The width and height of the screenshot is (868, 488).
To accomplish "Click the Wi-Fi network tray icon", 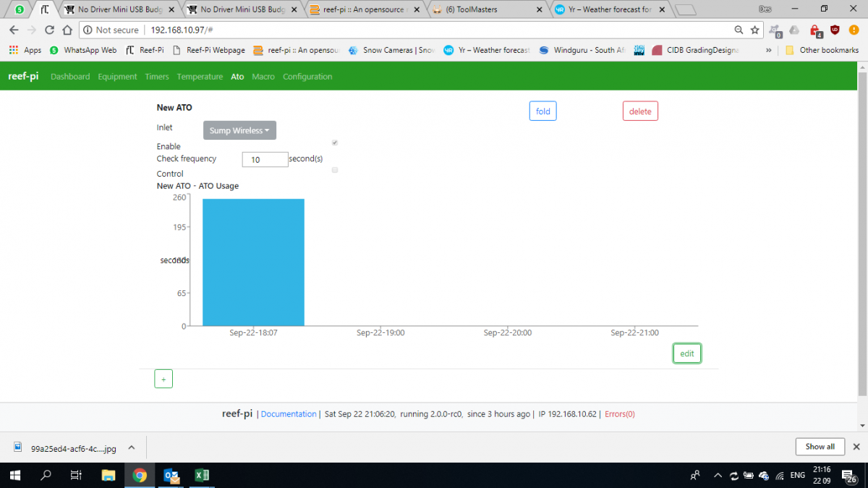I will [780, 476].
